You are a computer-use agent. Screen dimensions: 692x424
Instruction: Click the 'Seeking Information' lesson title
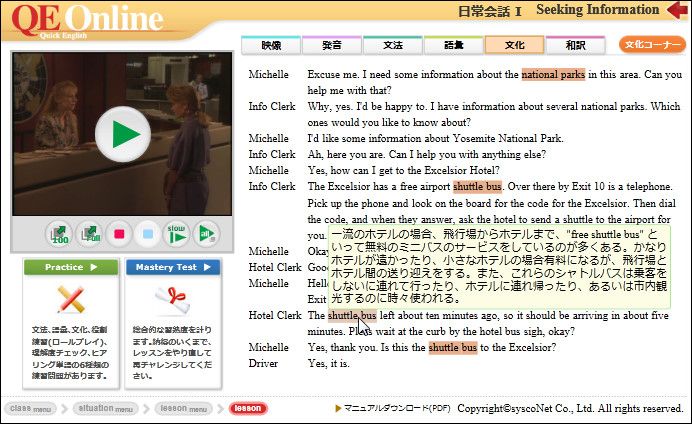(598, 10)
